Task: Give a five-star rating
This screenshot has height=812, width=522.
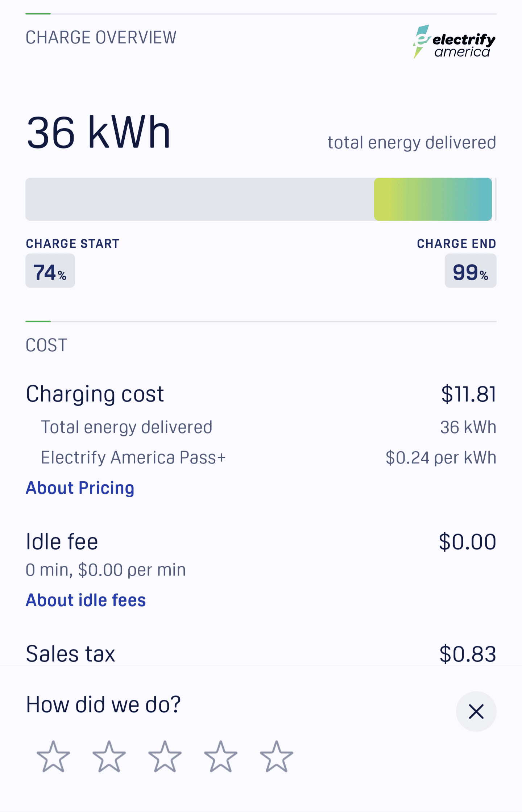Action: 277,756
